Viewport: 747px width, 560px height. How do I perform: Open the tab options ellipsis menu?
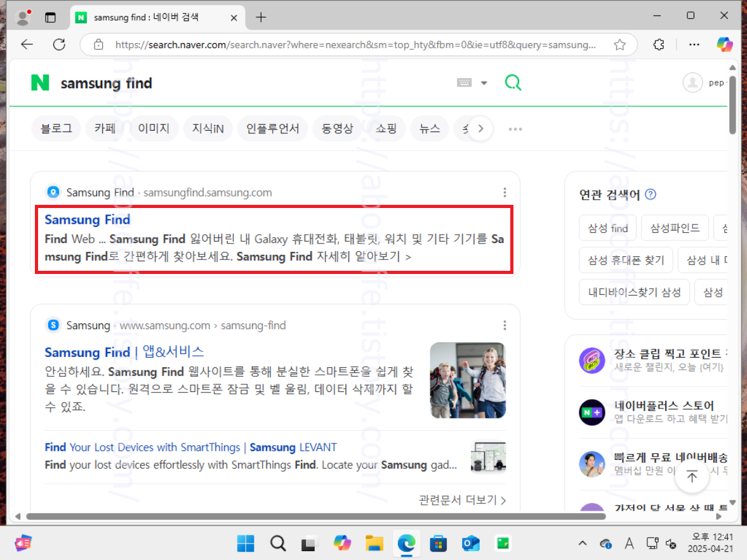tap(515, 129)
